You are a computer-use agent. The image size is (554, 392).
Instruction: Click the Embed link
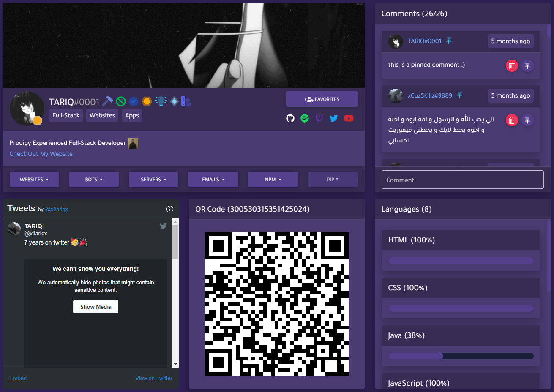18,378
